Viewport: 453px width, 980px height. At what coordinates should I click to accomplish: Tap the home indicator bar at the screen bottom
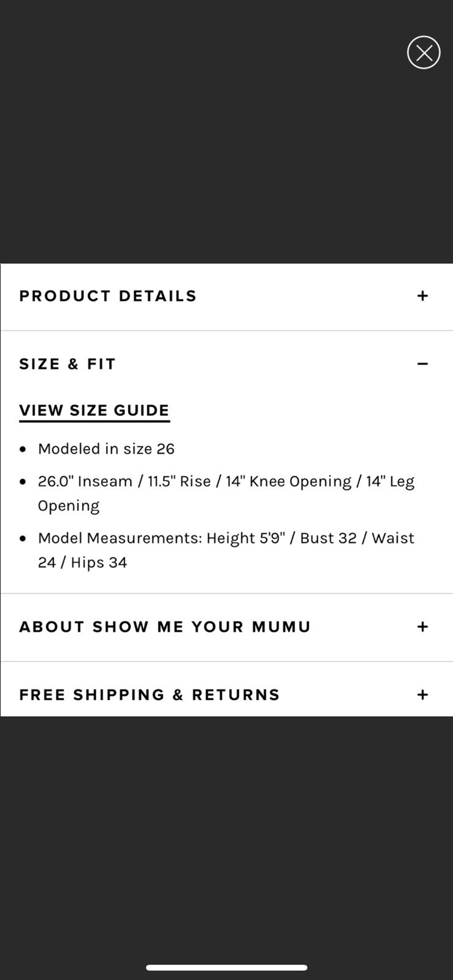pyautogui.click(x=226, y=968)
